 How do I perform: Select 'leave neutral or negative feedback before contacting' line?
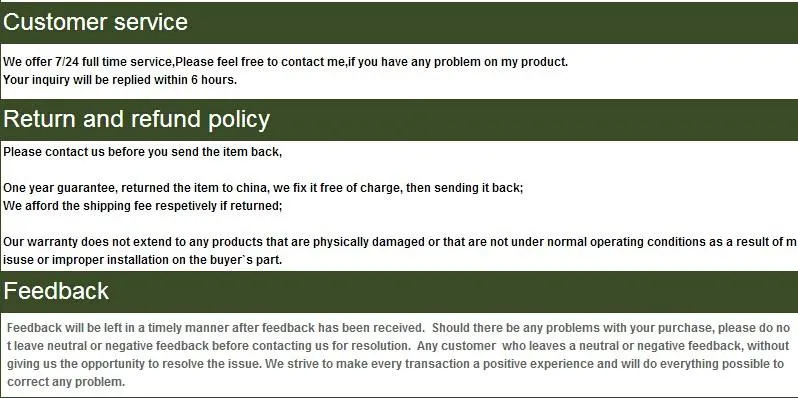tap(209, 346)
